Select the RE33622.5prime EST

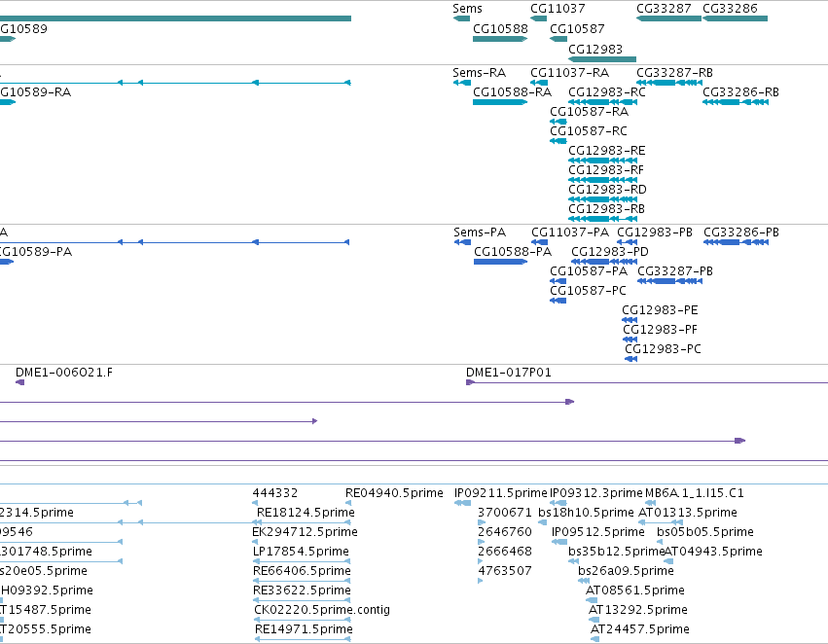pyautogui.click(x=302, y=590)
